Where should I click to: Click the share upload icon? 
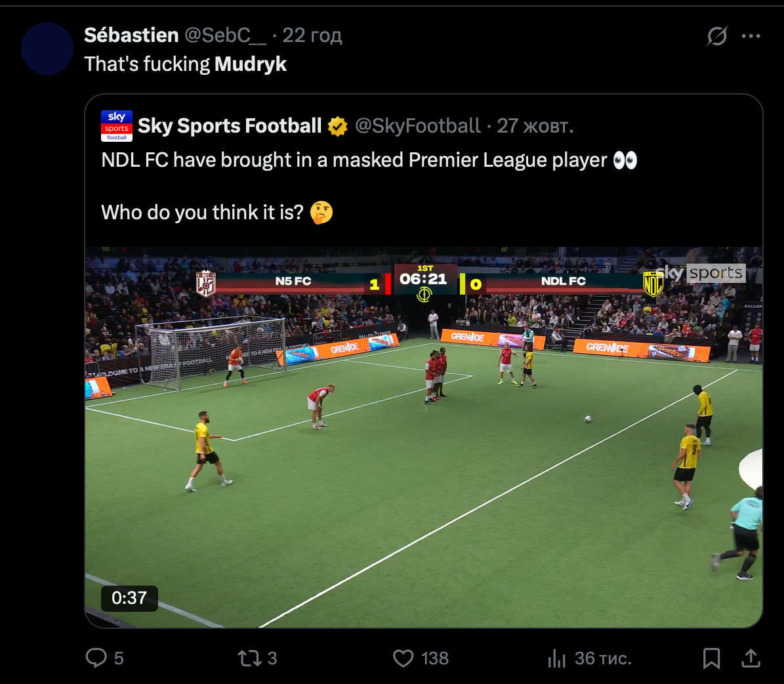click(x=751, y=658)
